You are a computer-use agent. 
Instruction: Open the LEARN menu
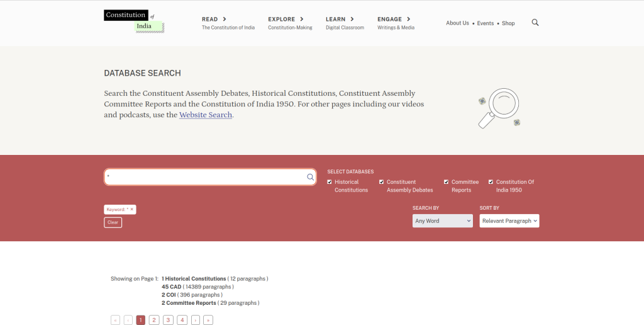(x=336, y=20)
